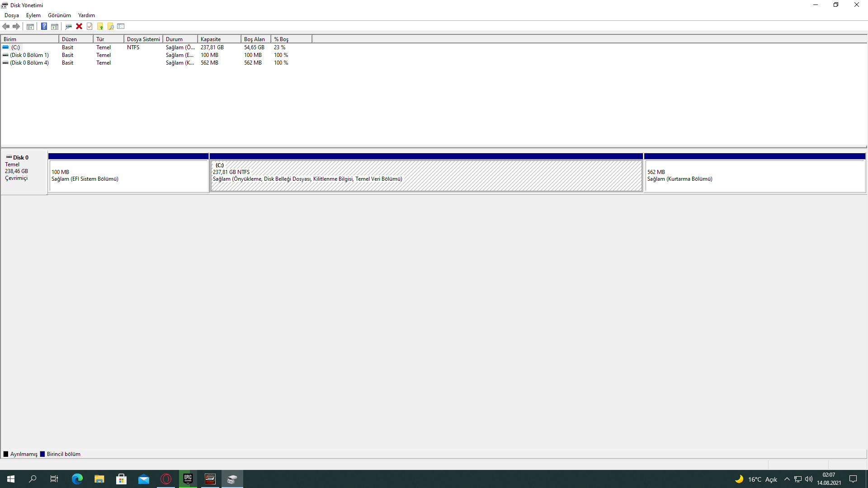Viewport: 868px width, 488px height.
Task: Click the document checkmark properties icon
Action: pyautogui.click(x=90, y=26)
